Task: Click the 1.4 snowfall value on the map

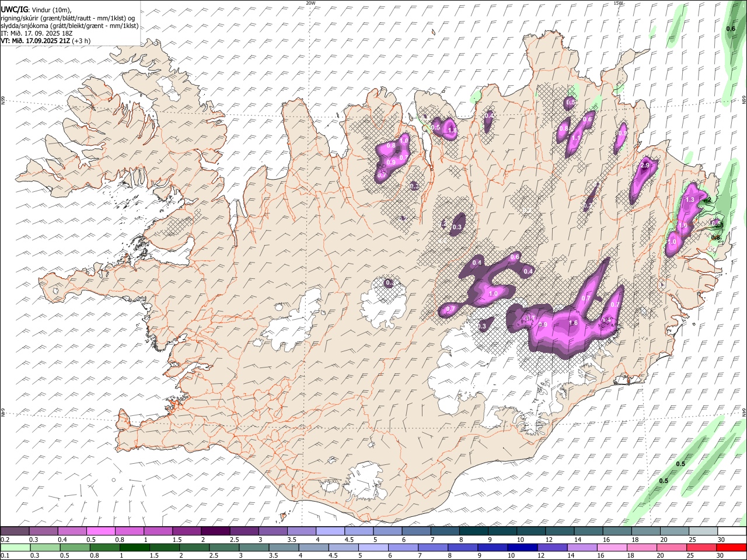Action: [x=606, y=320]
